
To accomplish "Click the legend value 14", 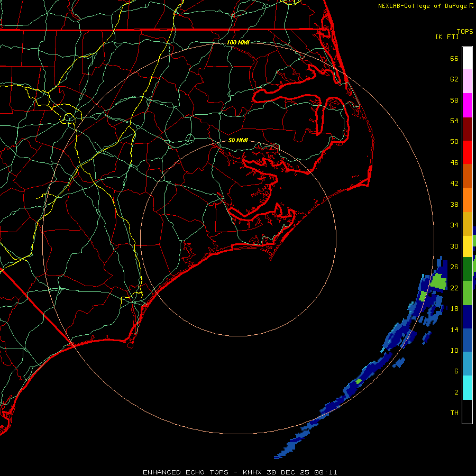I will pyautogui.click(x=454, y=329).
